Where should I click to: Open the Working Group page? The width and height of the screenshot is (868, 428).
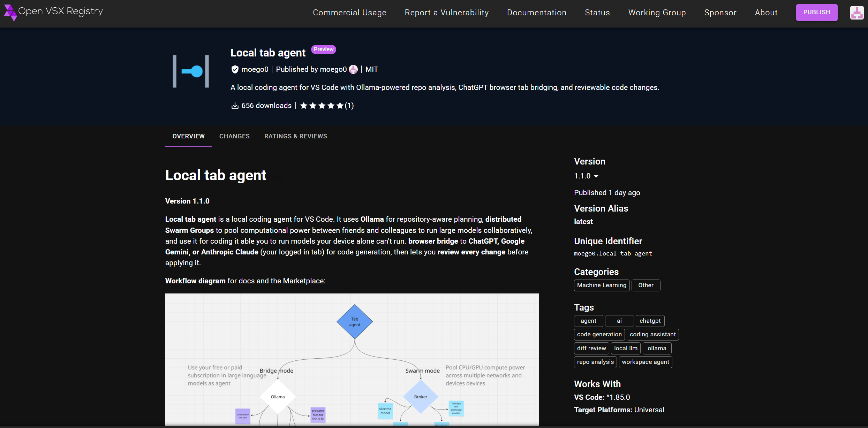coord(657,13)
